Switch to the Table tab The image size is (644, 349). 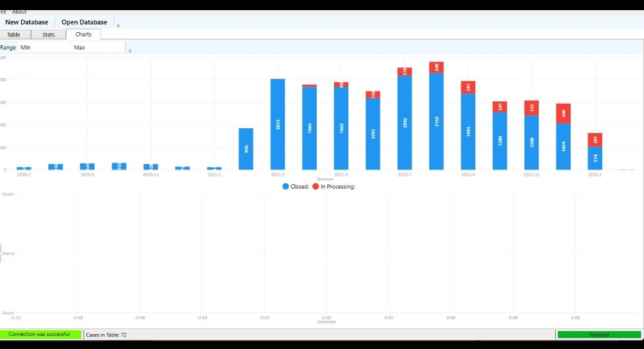click(x=14, y=35)
